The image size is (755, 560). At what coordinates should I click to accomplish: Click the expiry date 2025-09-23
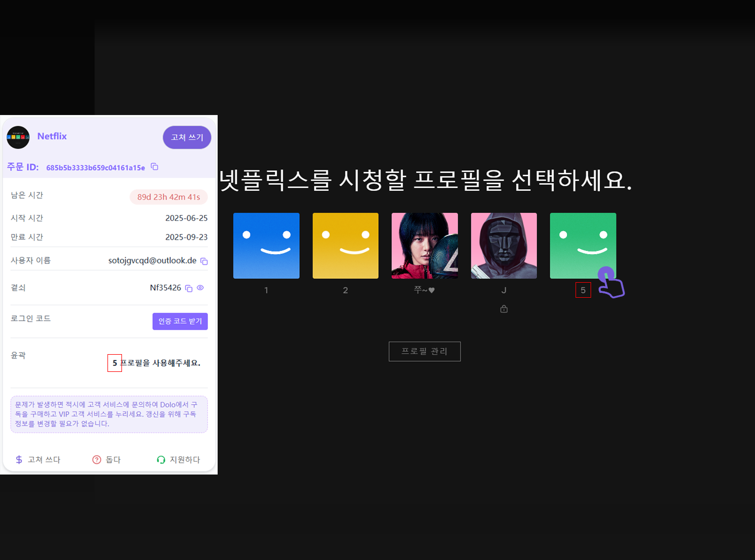click(186, 237)
